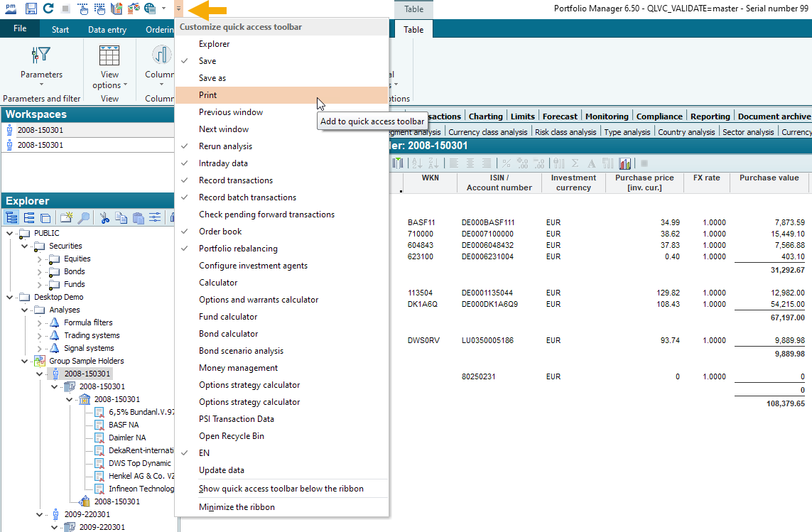Click the Copy icon in Explorer toolbar
Image resolution: width=812 pixels, height=532 pixels.
click(121, 218)
